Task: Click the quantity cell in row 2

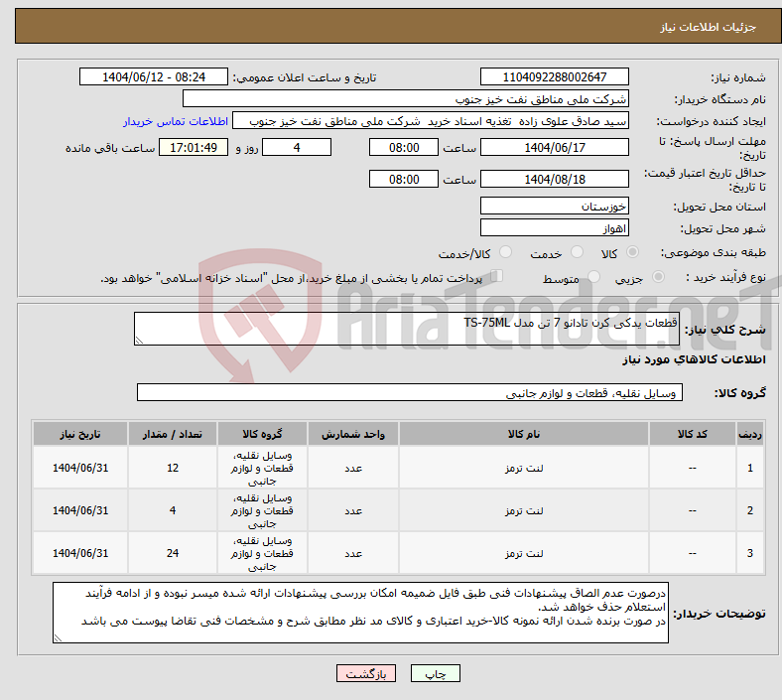Action: tap(173, 510)
